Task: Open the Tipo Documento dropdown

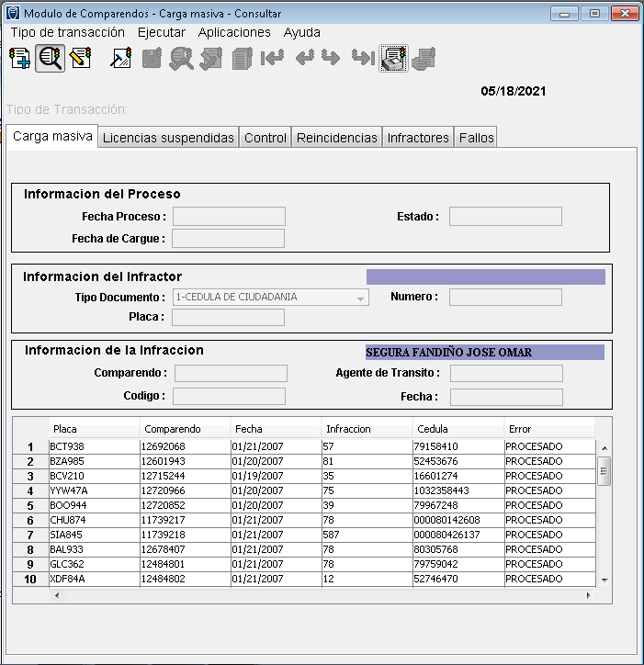Action: 359,298
